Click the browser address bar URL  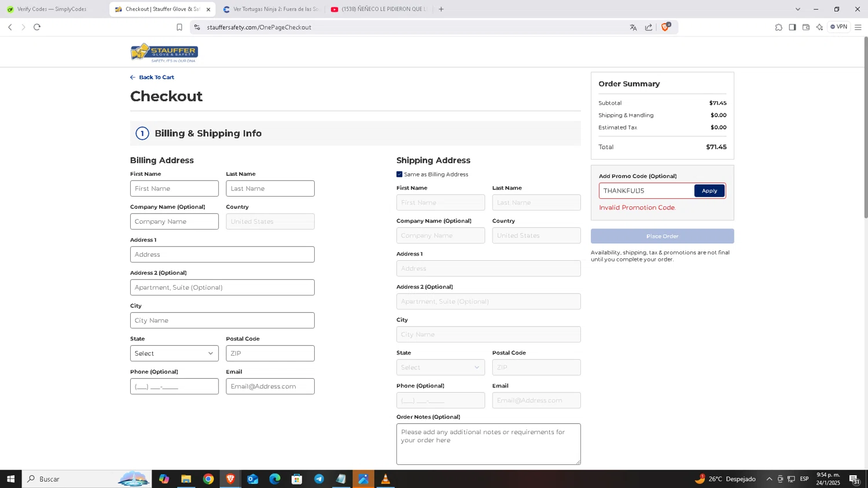point(259,27)
